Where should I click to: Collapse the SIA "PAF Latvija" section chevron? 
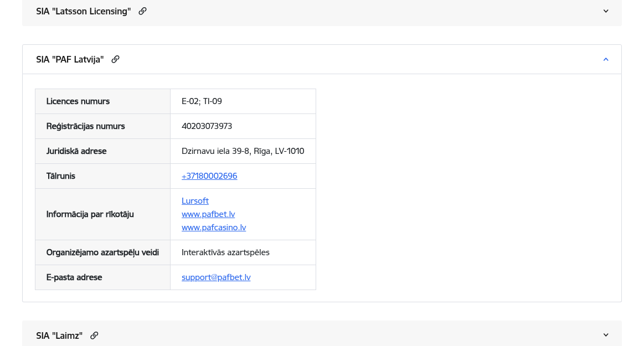606,60
